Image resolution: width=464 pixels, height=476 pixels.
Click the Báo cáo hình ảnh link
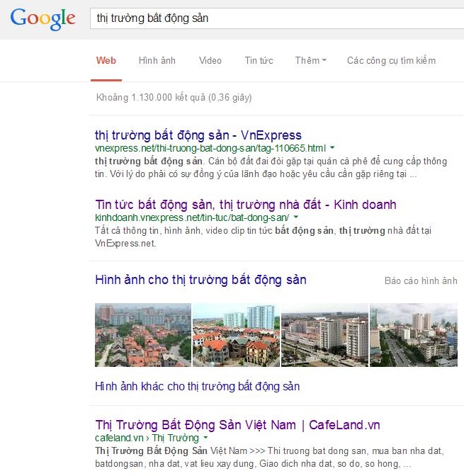(421, 280)
